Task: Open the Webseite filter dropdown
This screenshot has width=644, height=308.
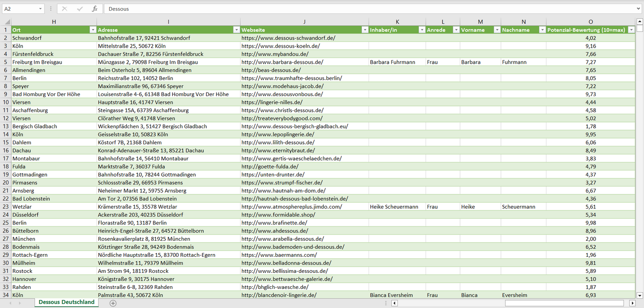Action: (365, 30)
